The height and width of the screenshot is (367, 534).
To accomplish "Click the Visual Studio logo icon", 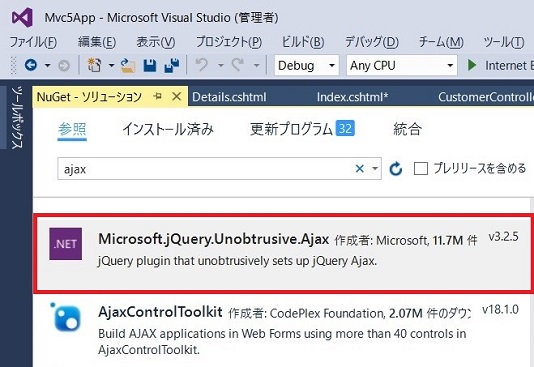I will tap(22, 17).
